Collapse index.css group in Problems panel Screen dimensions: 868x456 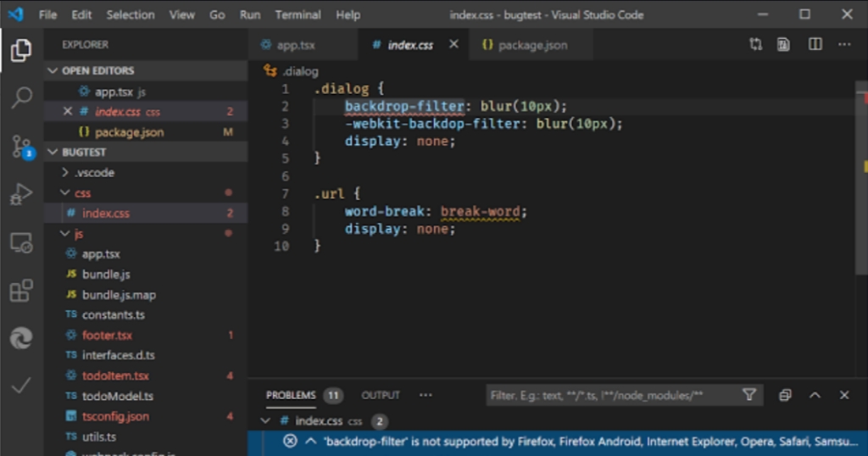tap(265, 421)
